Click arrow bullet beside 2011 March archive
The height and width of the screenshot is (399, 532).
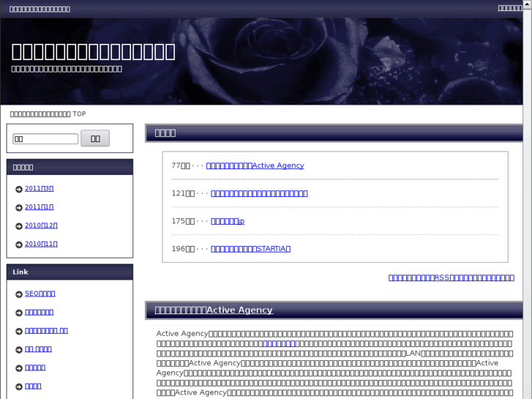tap(19, 189)
